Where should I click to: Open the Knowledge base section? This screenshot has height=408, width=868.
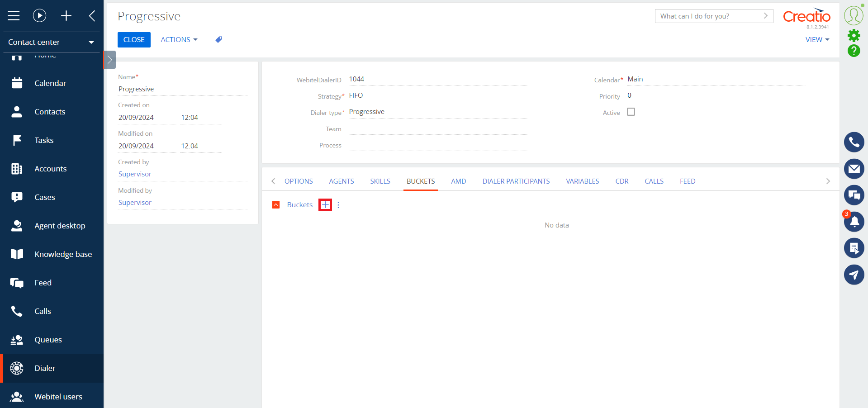click(x=52, y=254)
